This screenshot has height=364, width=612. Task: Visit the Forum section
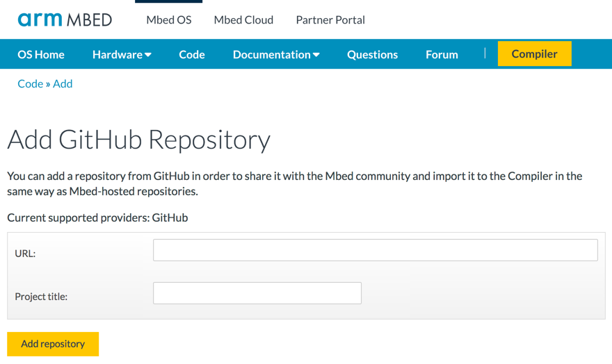(x=442, y=54)
